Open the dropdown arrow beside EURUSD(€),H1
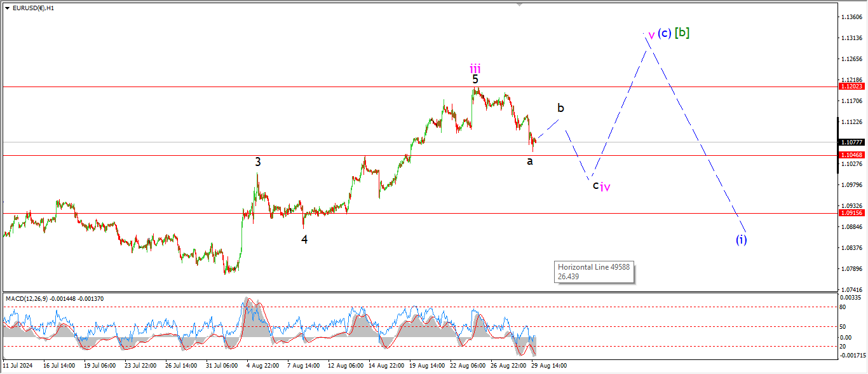868x374 pixels. tap(7, 8)
